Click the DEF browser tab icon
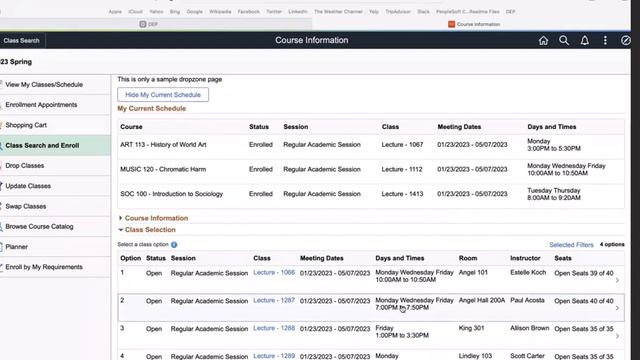Screen dimensions: 640x360 pos(143,24)
